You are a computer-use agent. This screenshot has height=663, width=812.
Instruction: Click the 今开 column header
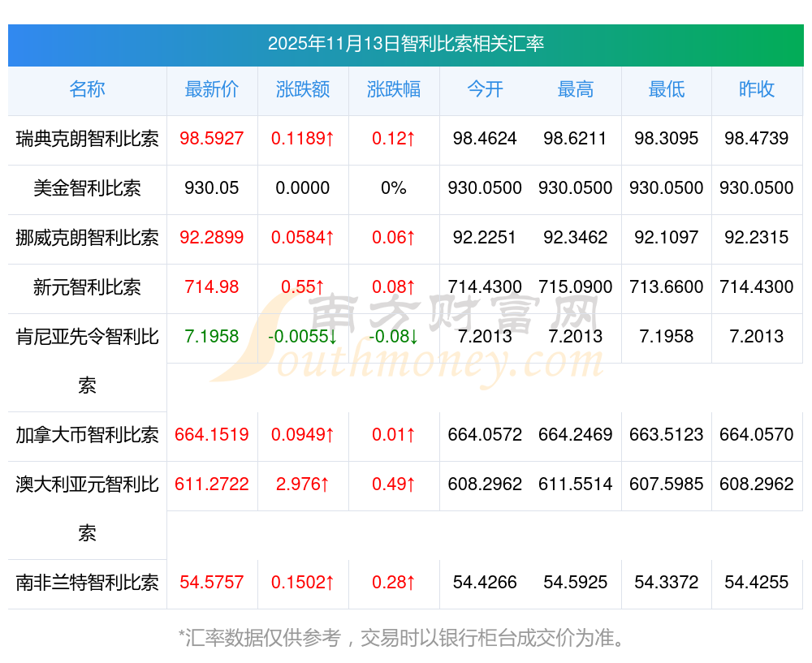[x=485, y=89]
